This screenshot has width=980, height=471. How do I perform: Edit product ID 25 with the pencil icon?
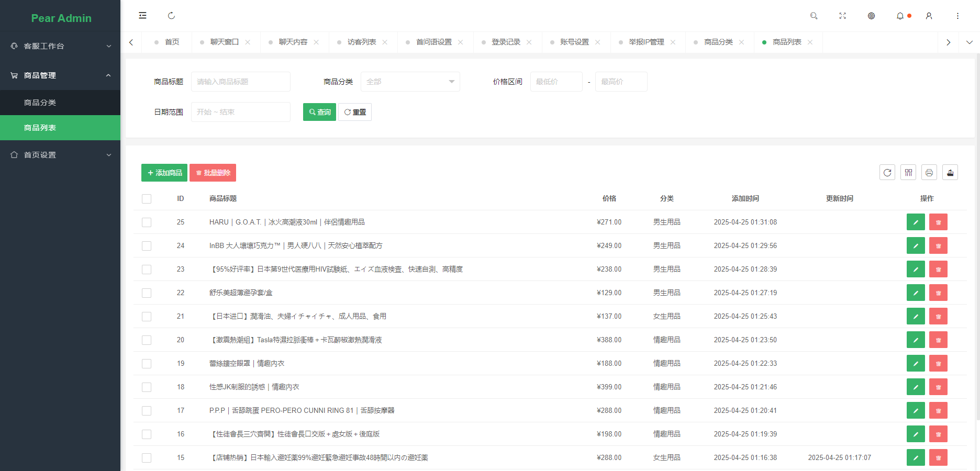coord(916,222)
